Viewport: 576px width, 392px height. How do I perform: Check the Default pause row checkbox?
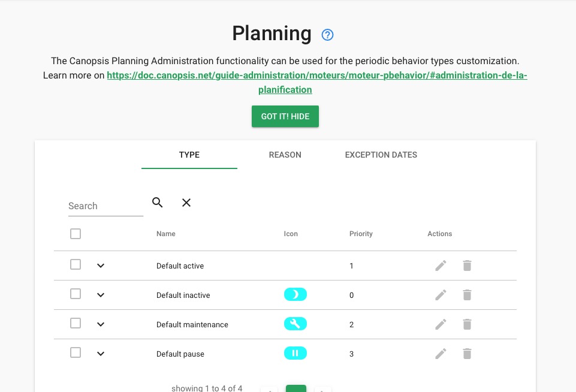(x=75, y=352)
